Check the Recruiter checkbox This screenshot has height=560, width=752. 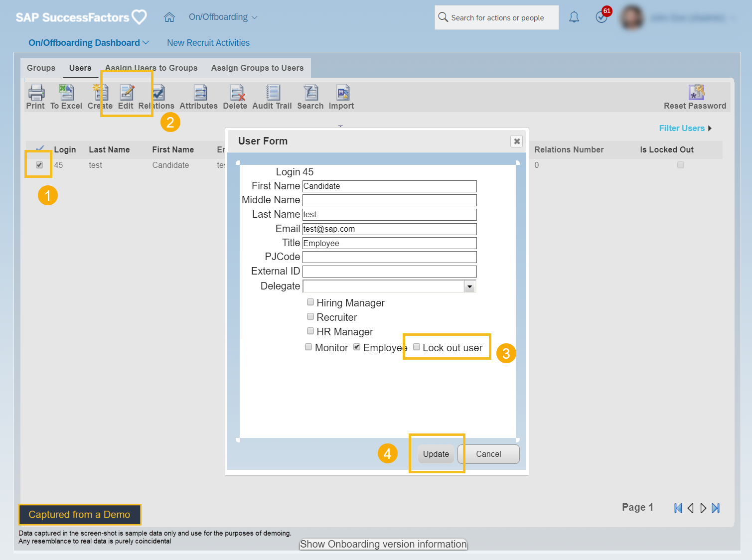coord(310,316)
